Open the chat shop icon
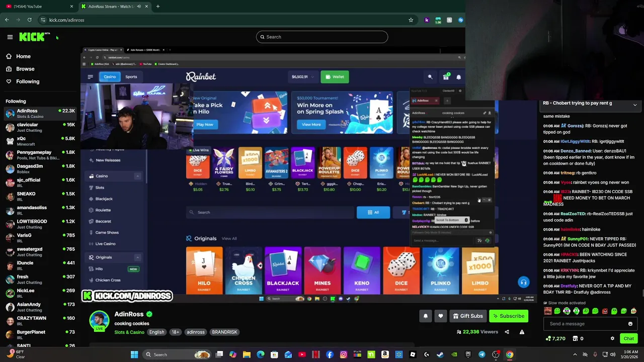 [x=575, y=338]
